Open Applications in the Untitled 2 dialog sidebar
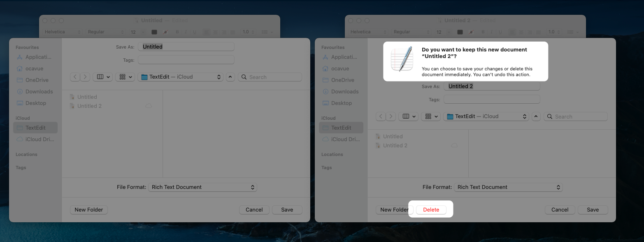 pyautogui.click(x=341, y=57)
